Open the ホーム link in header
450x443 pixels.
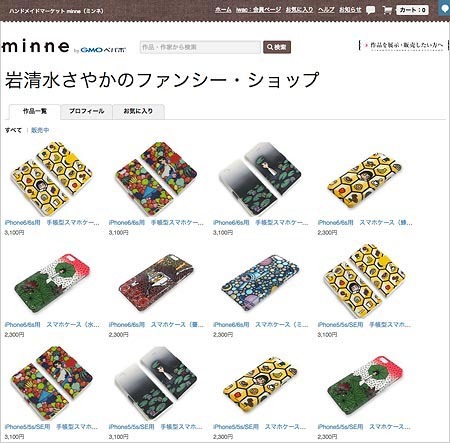[223, 10]
